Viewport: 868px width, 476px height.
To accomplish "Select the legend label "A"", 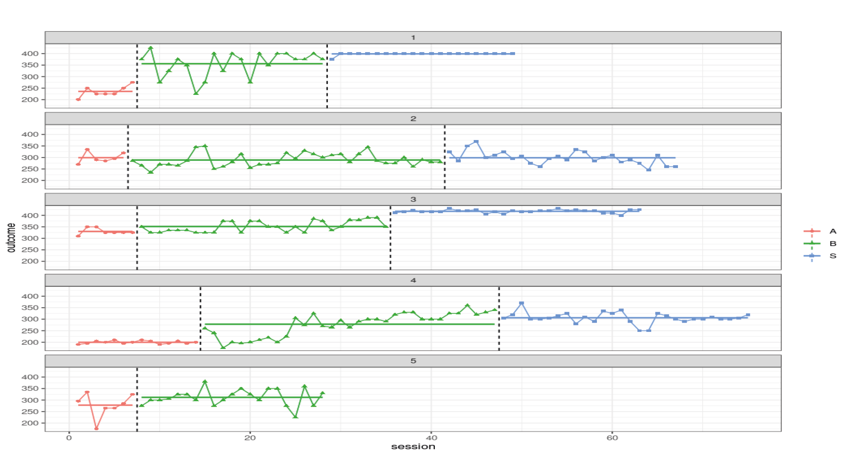I will coord(832,231).
